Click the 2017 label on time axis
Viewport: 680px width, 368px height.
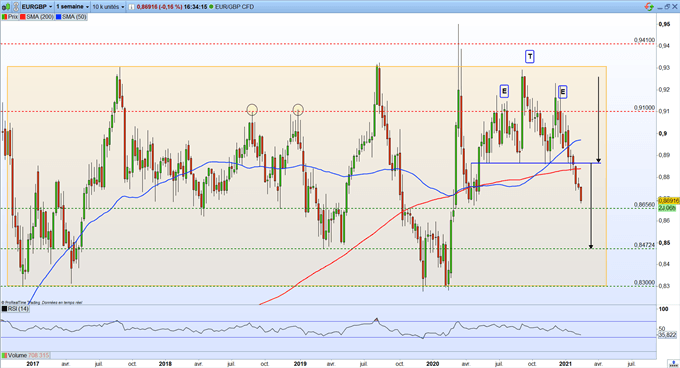coord(33,364)
